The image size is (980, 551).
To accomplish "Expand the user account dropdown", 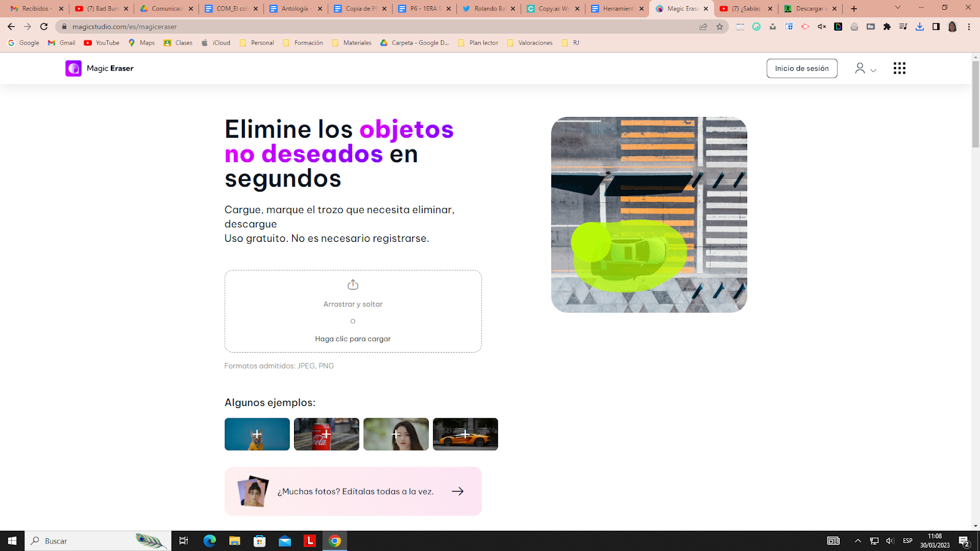I will 865,69.
